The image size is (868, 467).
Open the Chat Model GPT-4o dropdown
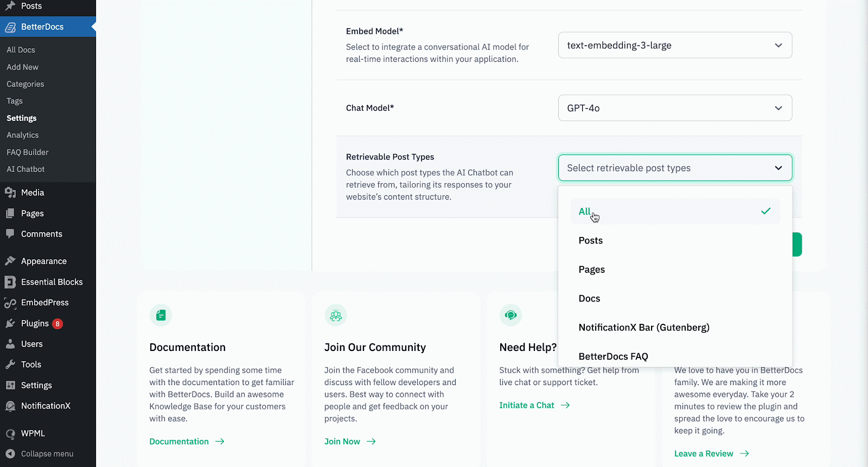(x=674, y=108)
